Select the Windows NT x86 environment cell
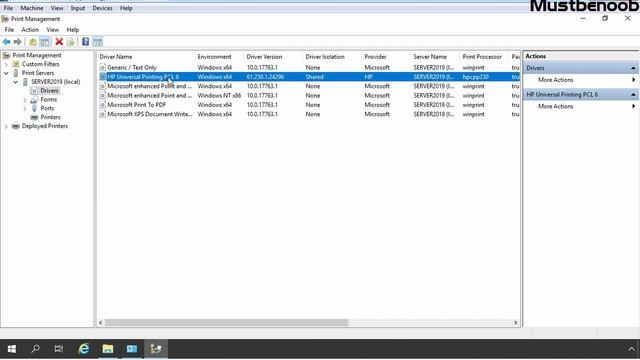 tap(219, 96)
